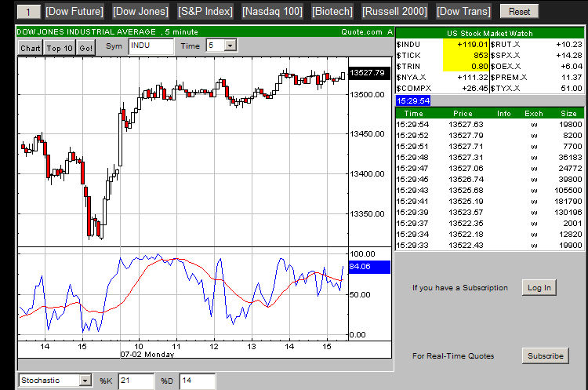588x390 pixels.
Task: Click the 13527.79 current price label
Action: click(369, 72)
